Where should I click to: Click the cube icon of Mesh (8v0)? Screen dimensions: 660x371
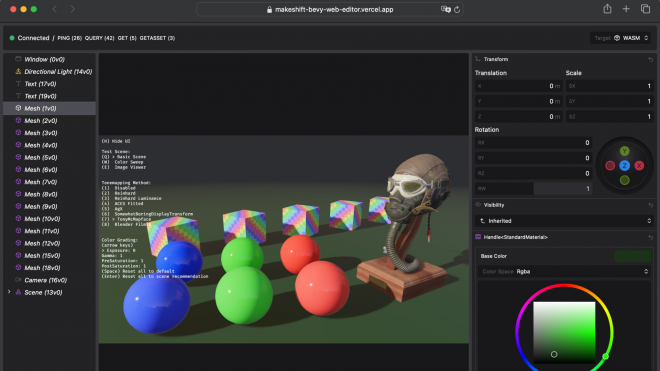pyautogui.click(x=18, y=194)
